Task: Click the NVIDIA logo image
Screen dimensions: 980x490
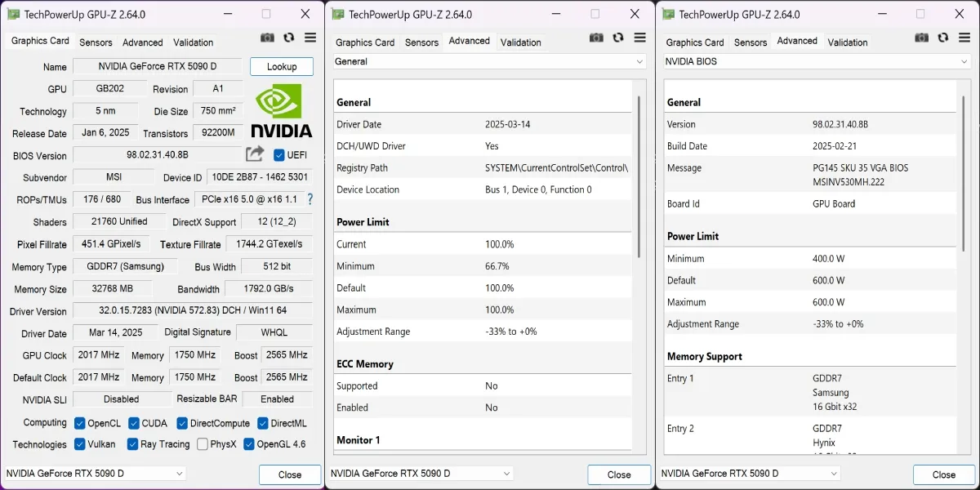Action: tap(281, 110)
